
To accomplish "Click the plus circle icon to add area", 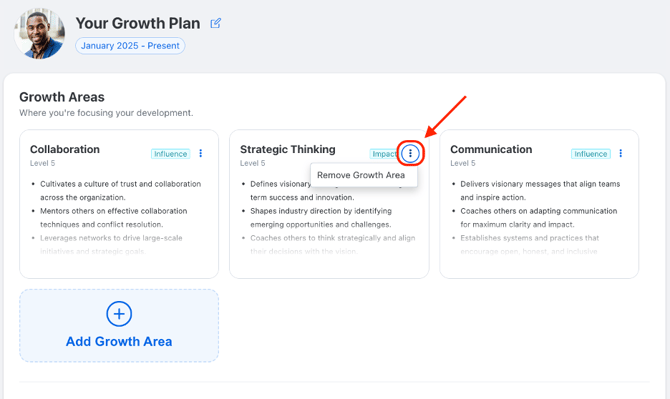I will tap(119, 314).
